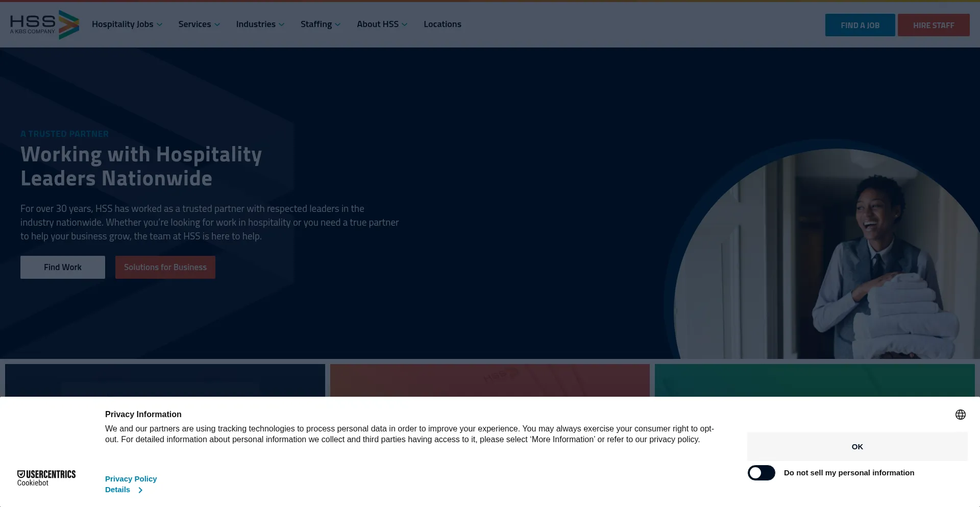Click the HSS logo in header
Screen dimensions: 980x507
[x=44, y=25]
